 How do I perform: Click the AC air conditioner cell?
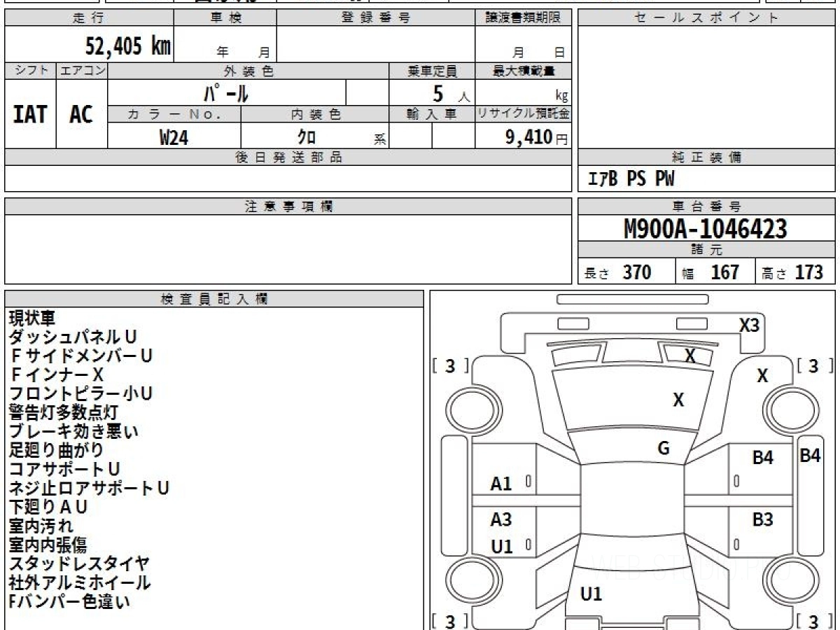click(x=81, y=114)
